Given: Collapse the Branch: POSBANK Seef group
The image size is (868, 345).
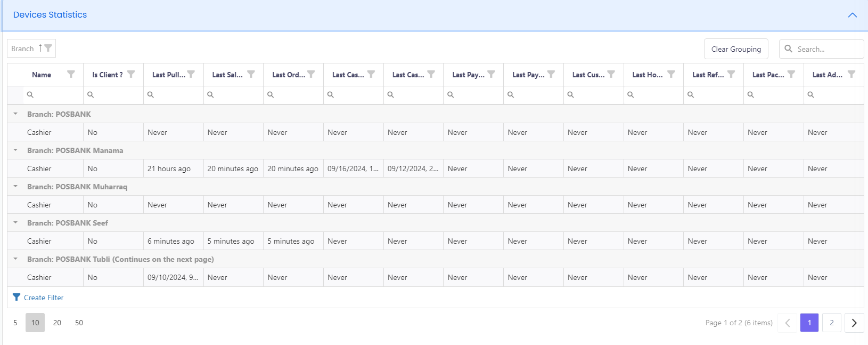Looking at the screenshot, I should pyautogui.click(x=15, y=222).
